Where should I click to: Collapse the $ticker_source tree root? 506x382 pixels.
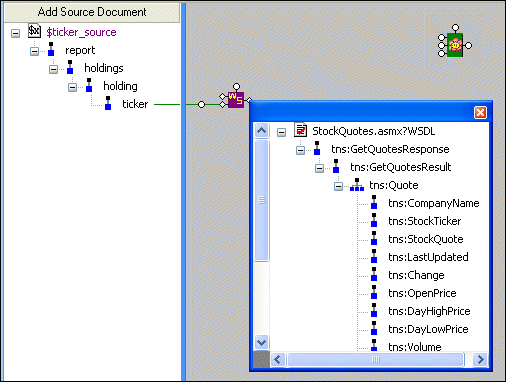(15, 33)
